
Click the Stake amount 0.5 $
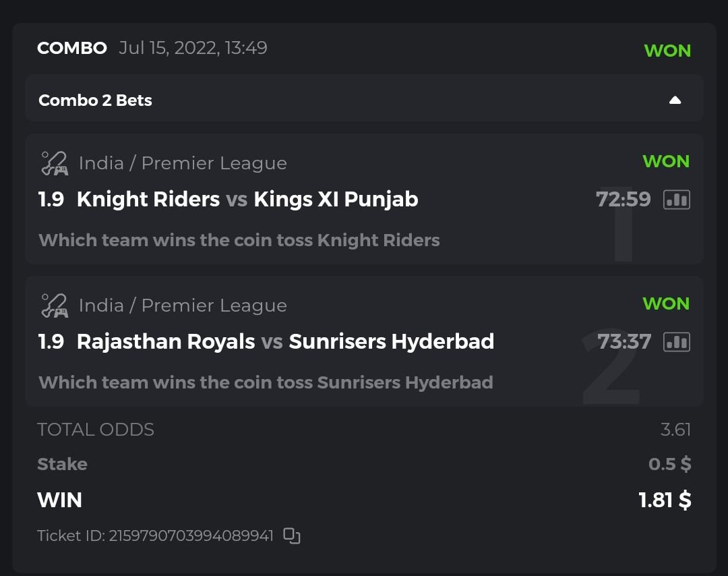pos(669,464)
